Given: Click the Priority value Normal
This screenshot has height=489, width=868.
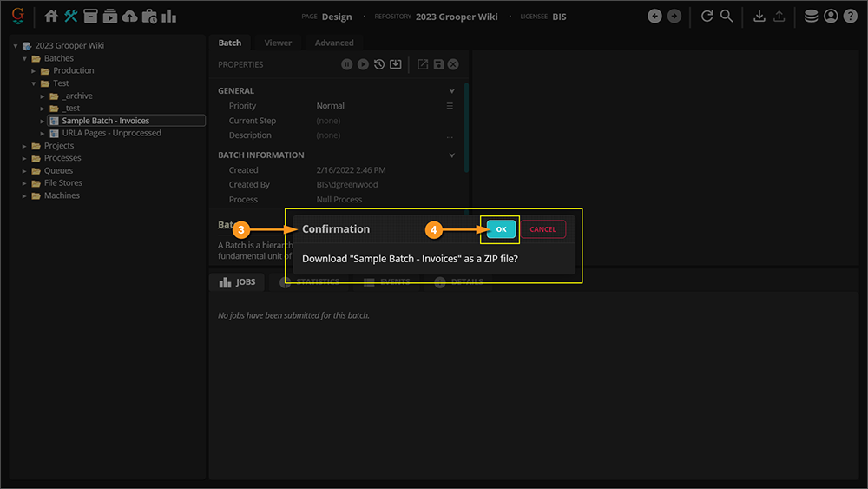Looking at the screenshot, I should coord(331,106).
